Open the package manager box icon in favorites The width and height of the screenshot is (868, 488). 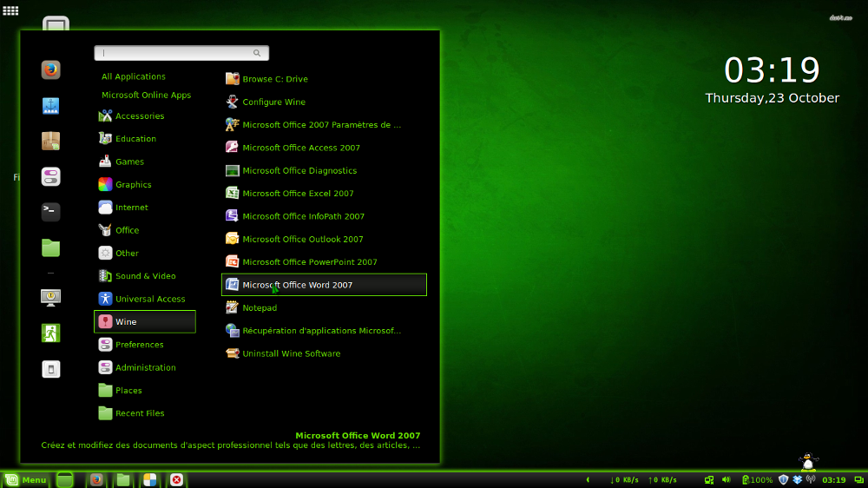[x=51, y=141]
